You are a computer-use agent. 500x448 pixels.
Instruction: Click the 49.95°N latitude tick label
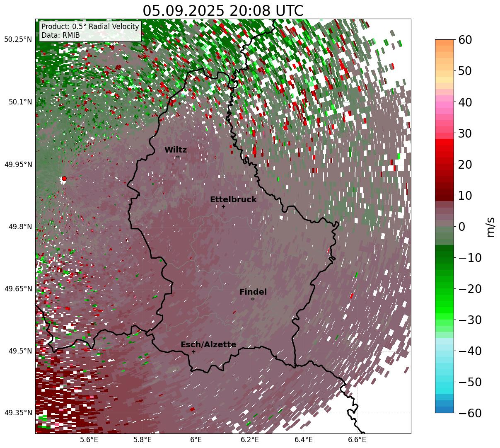click(18, 165)
